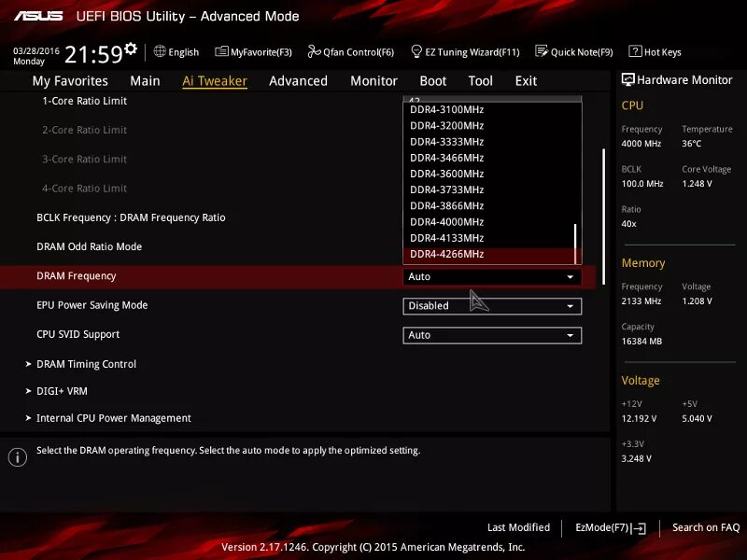Click CPU frequency value 4000 MHz
Screen dimensions: 747x560
coord(641,144)
